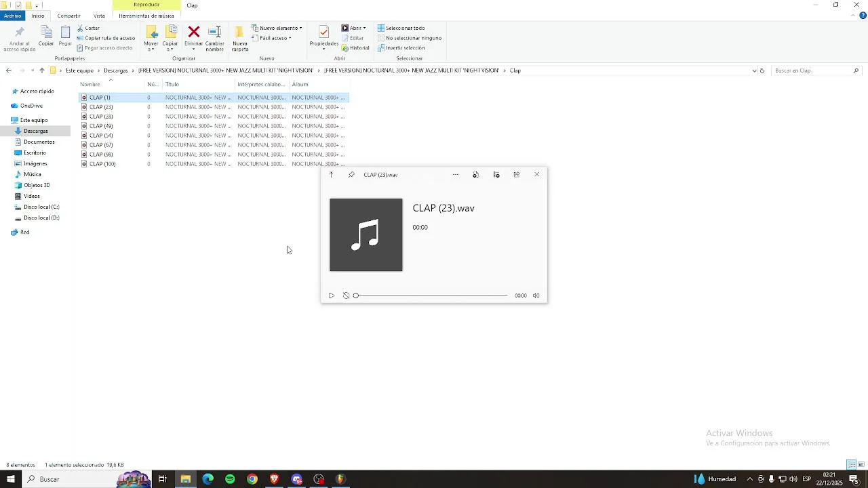Viewport: 868px width, 488px height.
Task: Open Música in the navigation pane
Action: [x=33, y=174]
